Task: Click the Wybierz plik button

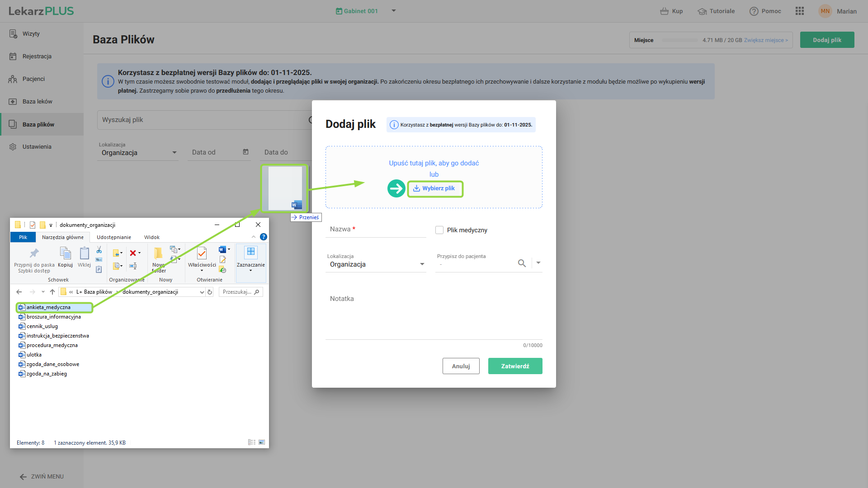Action: point(434,188)
